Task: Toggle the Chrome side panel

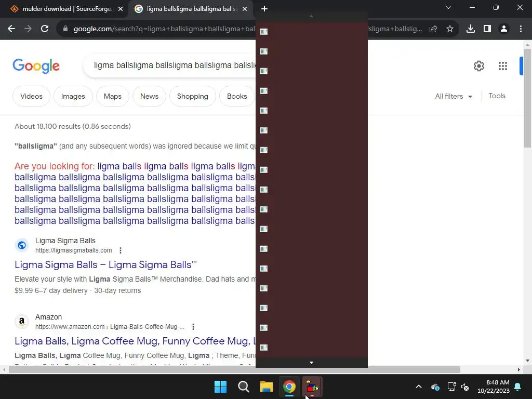Action: (x=487, y=29)
